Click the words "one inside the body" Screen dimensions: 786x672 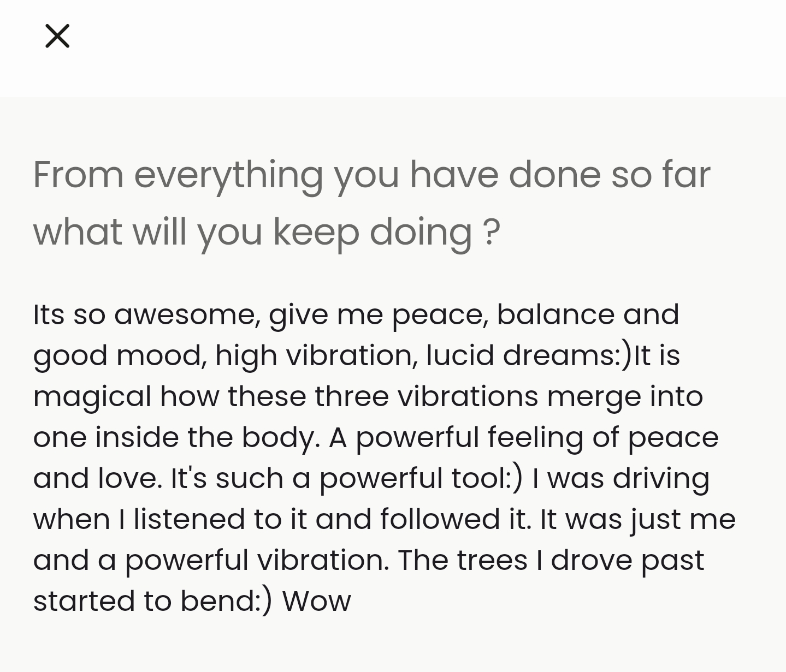(176, 437)
